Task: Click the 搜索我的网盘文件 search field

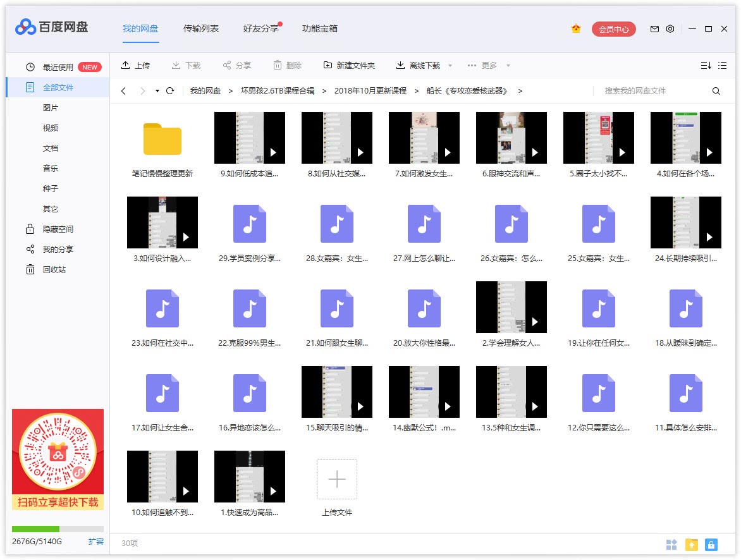Action: (654, 91)
